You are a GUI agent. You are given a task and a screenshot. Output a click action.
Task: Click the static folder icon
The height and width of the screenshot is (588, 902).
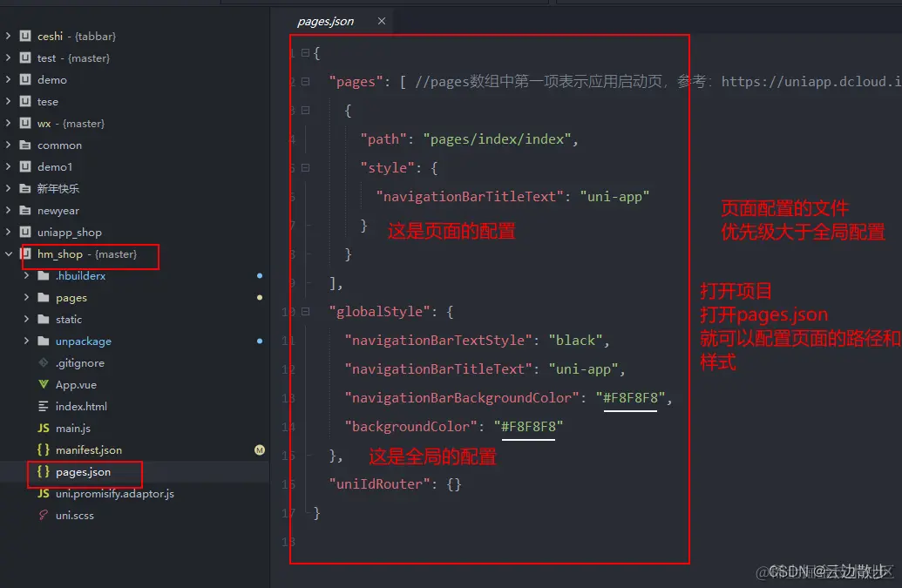point(44,319)
